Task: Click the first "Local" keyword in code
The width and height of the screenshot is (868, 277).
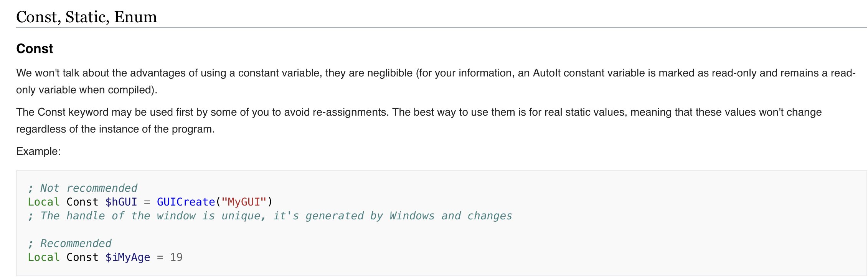Action: (44, 202)
